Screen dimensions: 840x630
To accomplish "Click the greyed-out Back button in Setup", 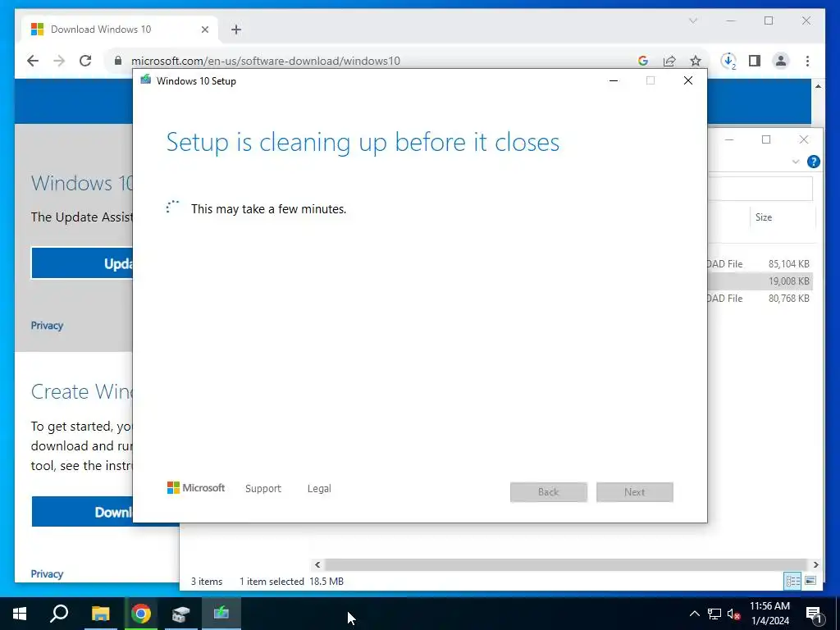I will [549, 492].
